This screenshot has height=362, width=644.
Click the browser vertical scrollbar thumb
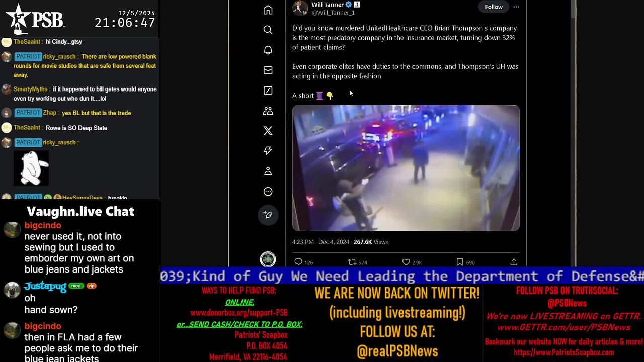click(573, 9)
